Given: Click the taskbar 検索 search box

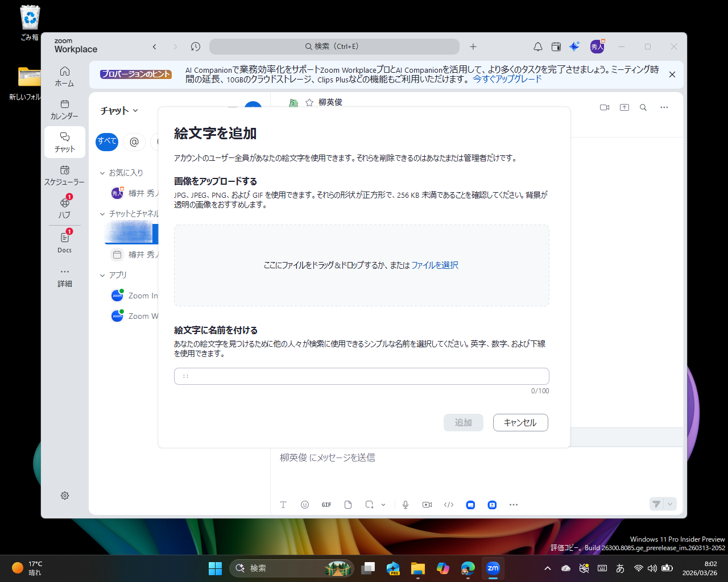Looking at the screenshot, I should 292,568.
